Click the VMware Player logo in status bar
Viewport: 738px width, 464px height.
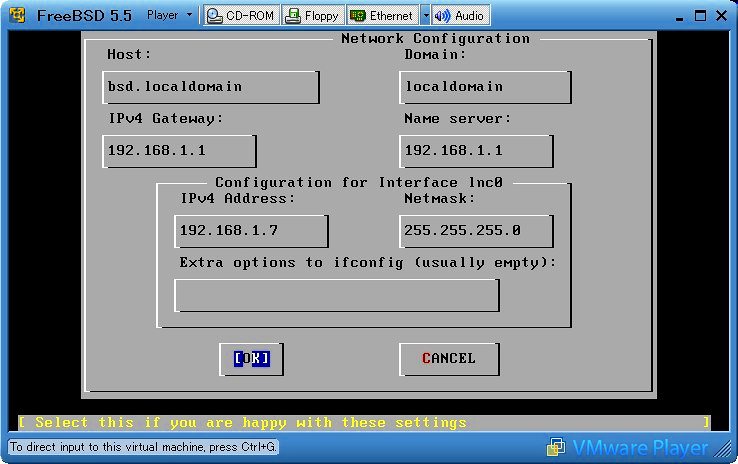(x=628, y=447)
